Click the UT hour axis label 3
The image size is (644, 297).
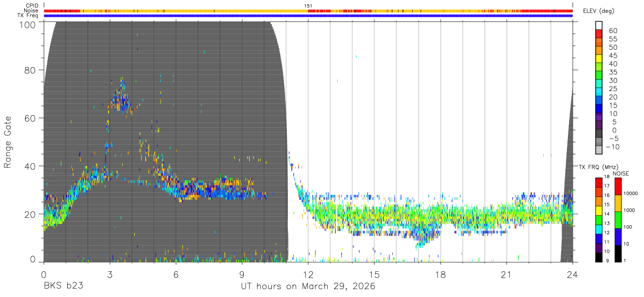(x=110, y=274)
